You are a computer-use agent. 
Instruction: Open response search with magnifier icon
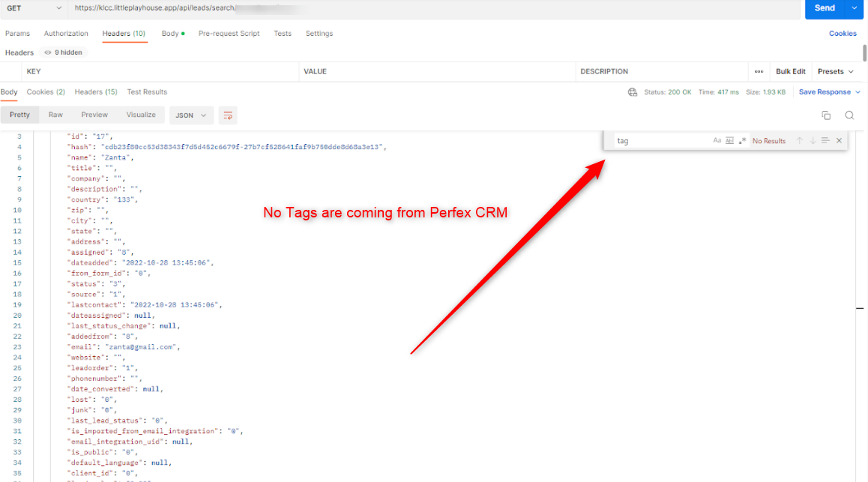pyautogui.click(x=849, y=115)
